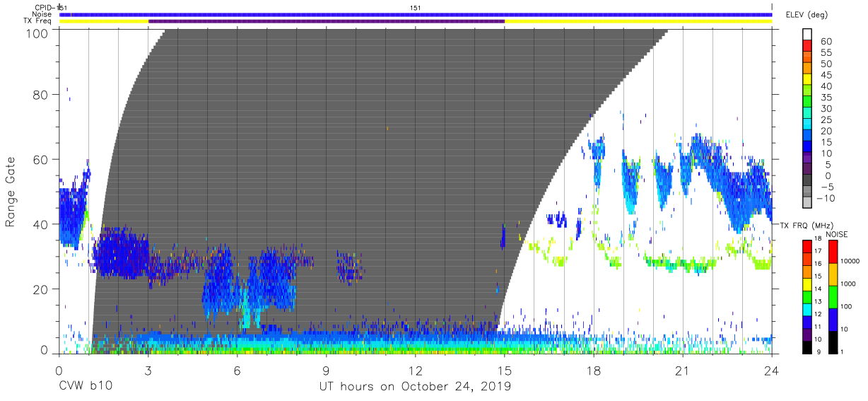Click the 40 tick on the Range Gate axis
This screenshot has height=401, width=868.
(x=41, y=224)
